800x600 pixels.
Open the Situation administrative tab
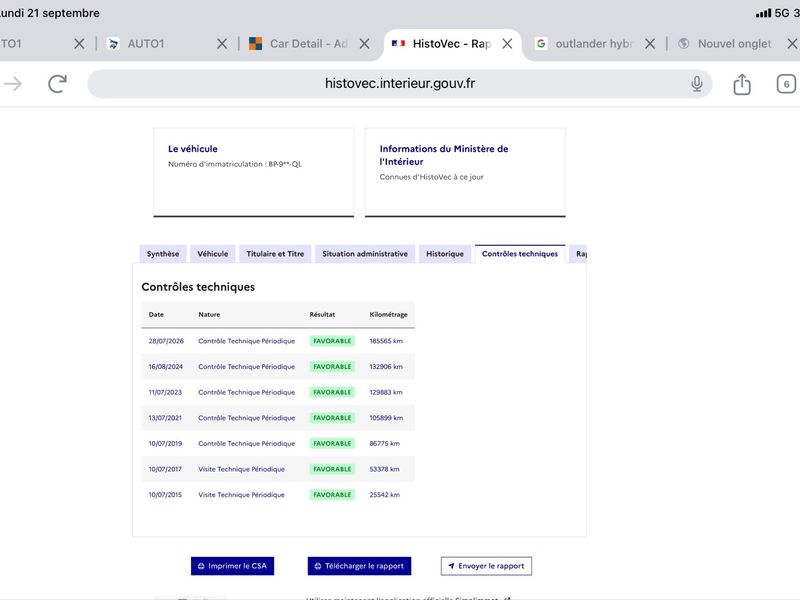(365, 254)
